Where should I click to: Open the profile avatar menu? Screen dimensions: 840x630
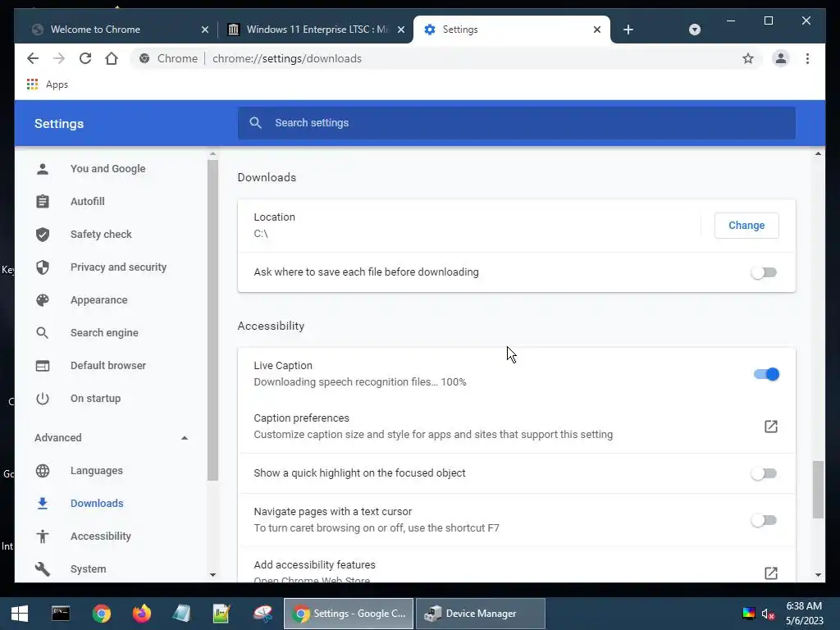pyautogui.click(x=781, y=58)
